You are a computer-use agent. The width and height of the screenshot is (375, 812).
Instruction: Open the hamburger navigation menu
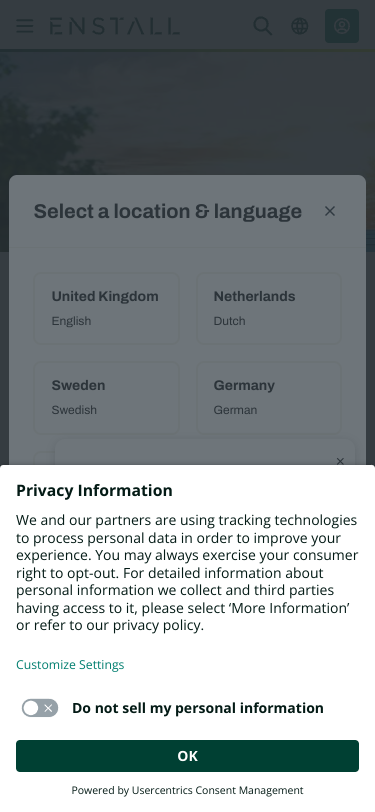pos(24,26)
